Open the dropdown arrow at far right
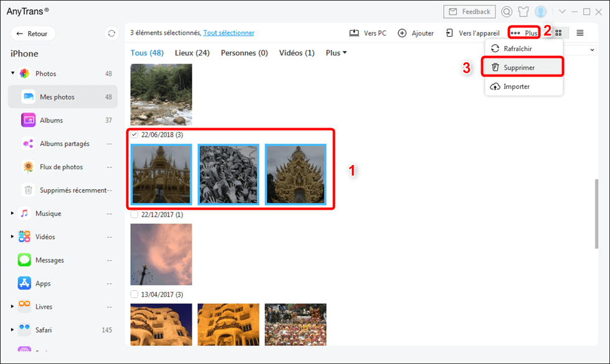Viewport: 610px width, 364px height. (x=592, y=50)
